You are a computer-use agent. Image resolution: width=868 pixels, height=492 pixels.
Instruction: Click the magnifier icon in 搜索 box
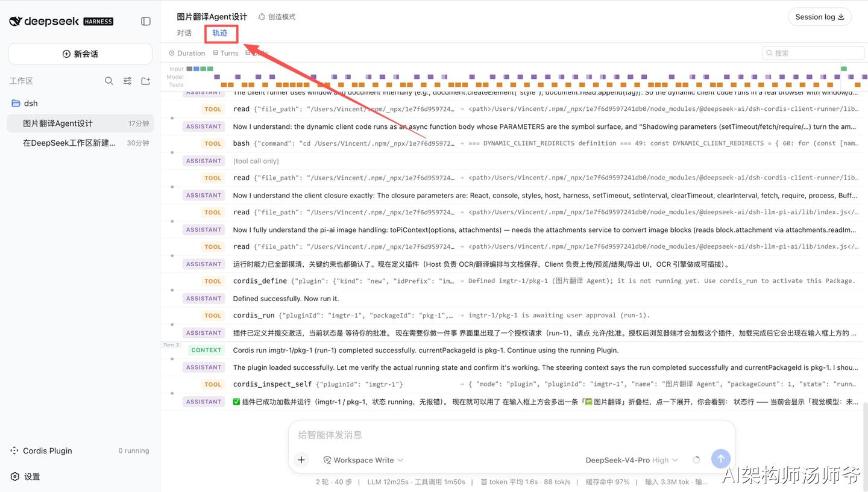click(770, 53)
